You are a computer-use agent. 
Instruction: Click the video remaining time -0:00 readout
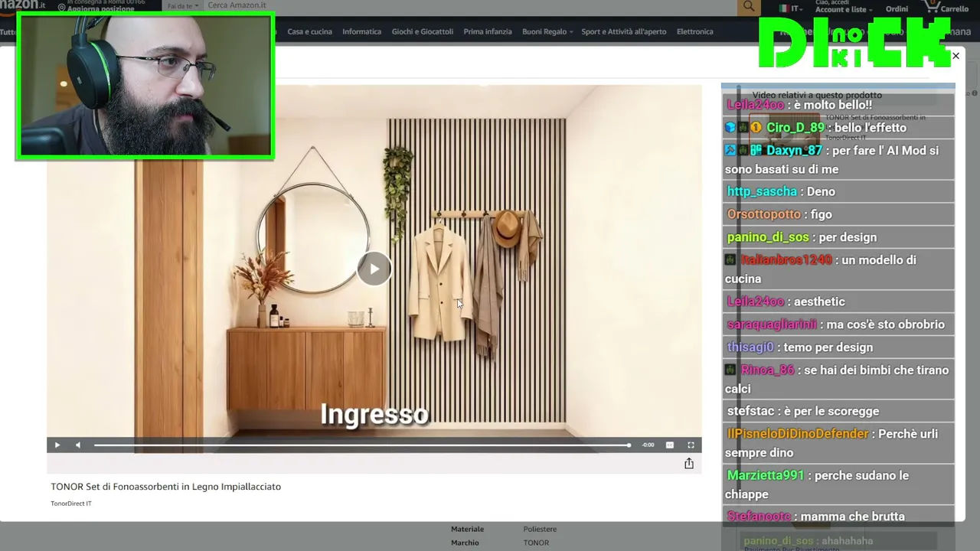648,445
